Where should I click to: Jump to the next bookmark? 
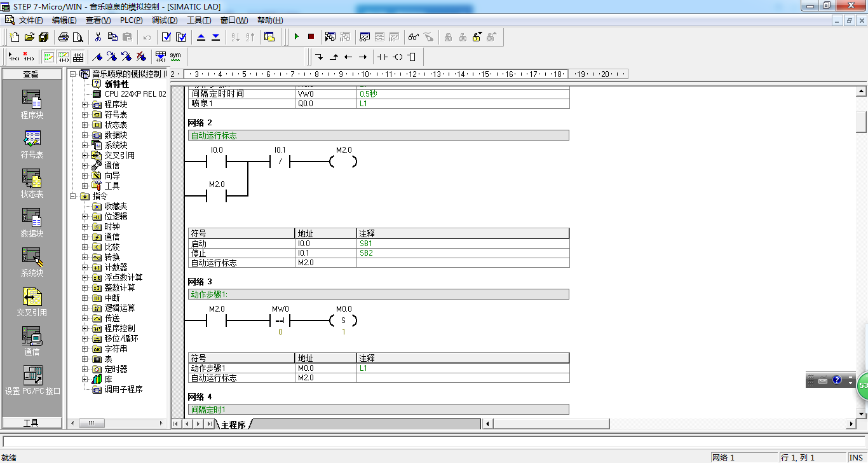(112, 57)
